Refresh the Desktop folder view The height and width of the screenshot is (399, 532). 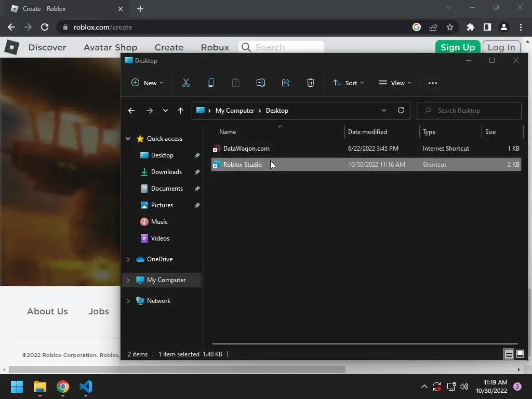click(x=401, y=110)
